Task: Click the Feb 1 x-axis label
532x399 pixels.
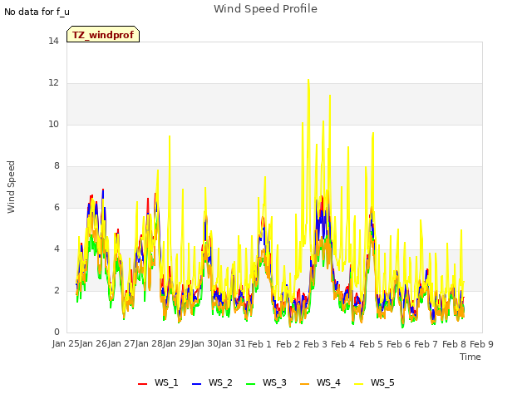Action: [x=260, y=344]
